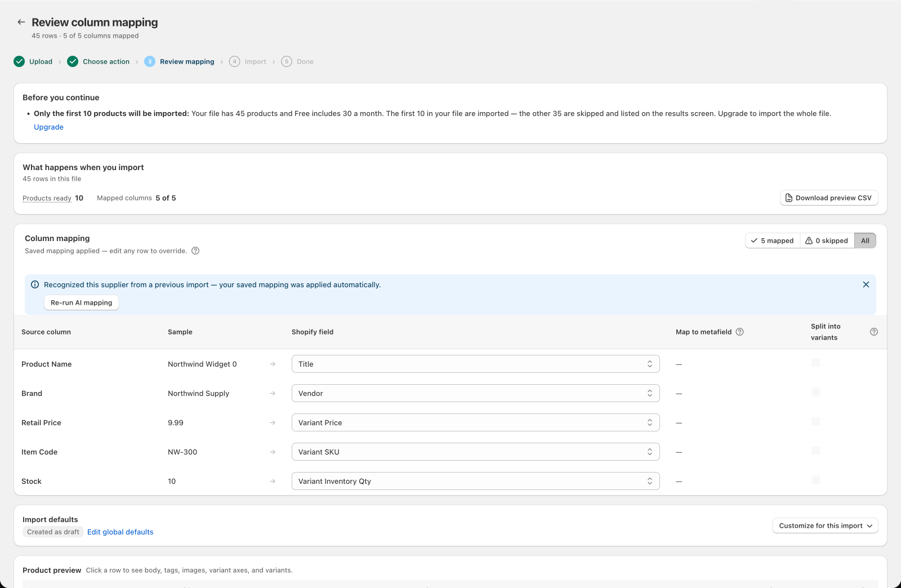The image size is (901, 588).
Task: Click Download preview CSV button
Action: tap(829, 198)
